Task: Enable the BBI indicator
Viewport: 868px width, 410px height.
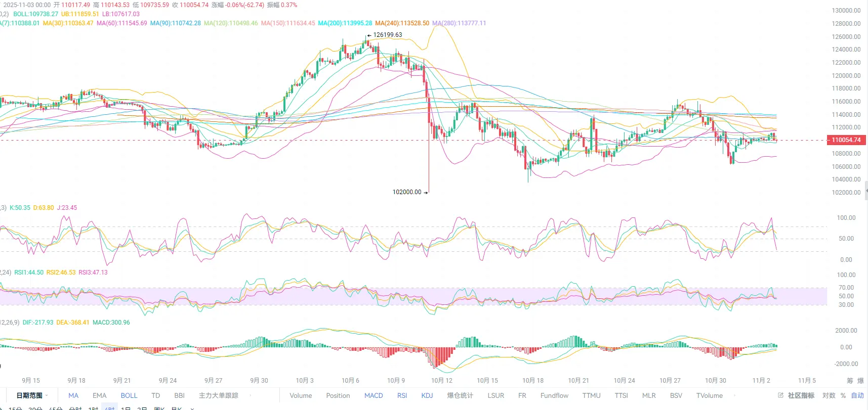Action: click(x=180, y=396)
